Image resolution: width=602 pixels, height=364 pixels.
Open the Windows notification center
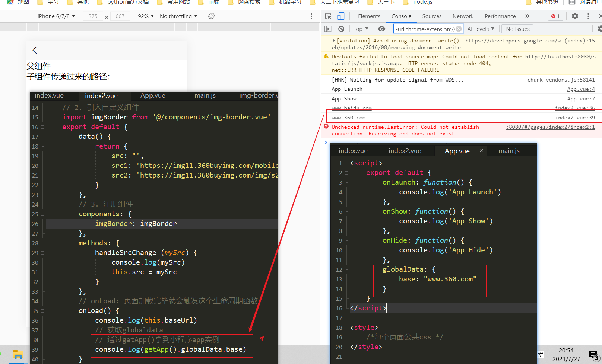594,355
